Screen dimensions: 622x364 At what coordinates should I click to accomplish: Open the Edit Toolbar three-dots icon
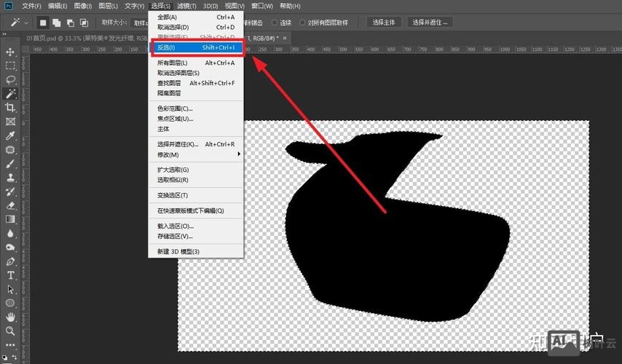point(10,344)
